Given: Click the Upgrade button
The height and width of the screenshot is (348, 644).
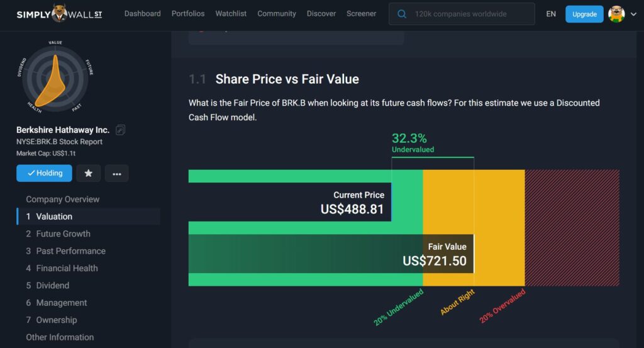Looking at the screenshot, I should tap(584, 14).
